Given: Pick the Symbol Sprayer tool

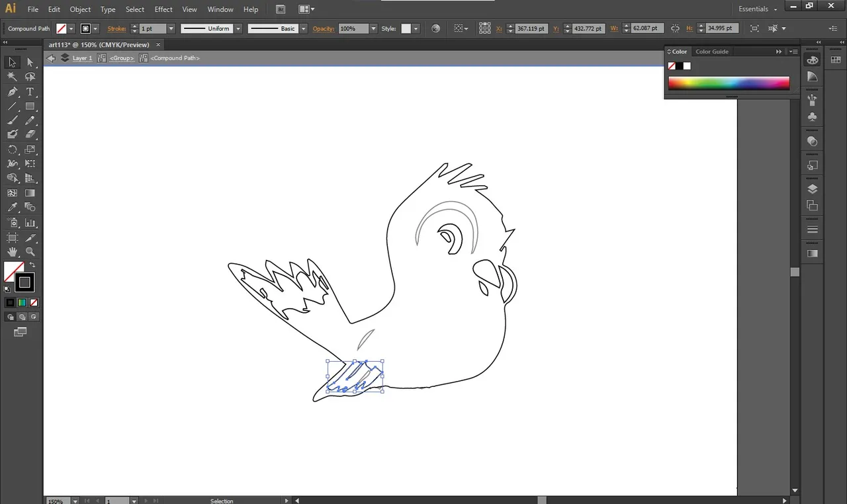Looking at the screenshot, I should [x=12, y=223].
